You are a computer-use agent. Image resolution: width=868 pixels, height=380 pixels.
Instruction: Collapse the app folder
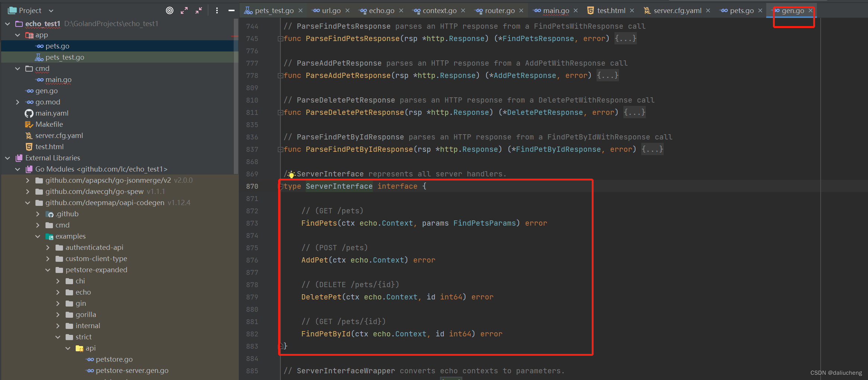coord(18,35)
